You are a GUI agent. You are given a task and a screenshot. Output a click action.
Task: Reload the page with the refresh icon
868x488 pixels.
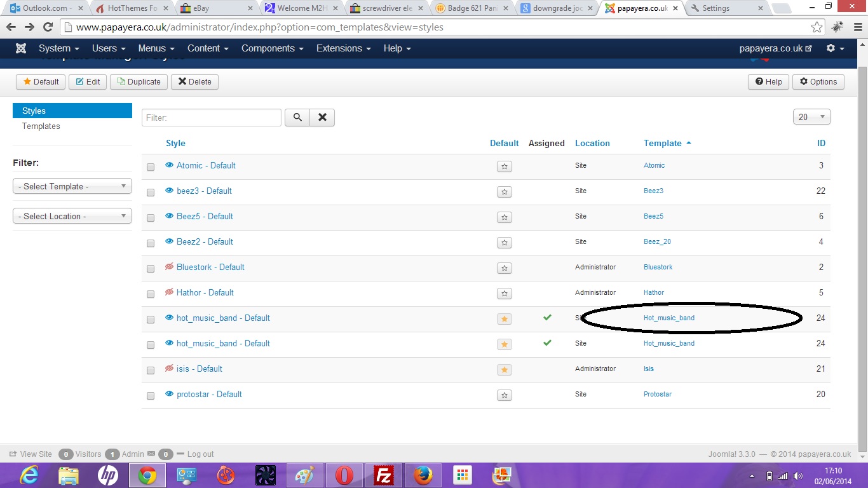pos(48,27)
